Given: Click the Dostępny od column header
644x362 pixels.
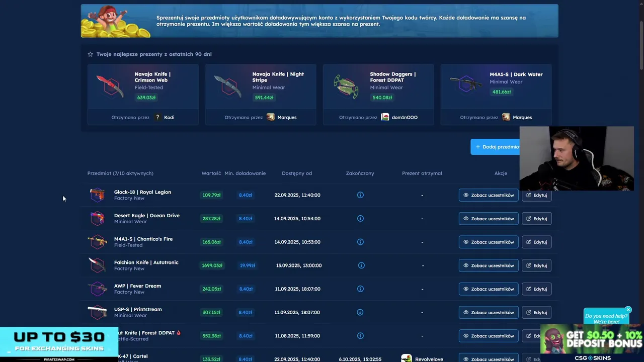Looking at the screenshot, I should 297,173.
